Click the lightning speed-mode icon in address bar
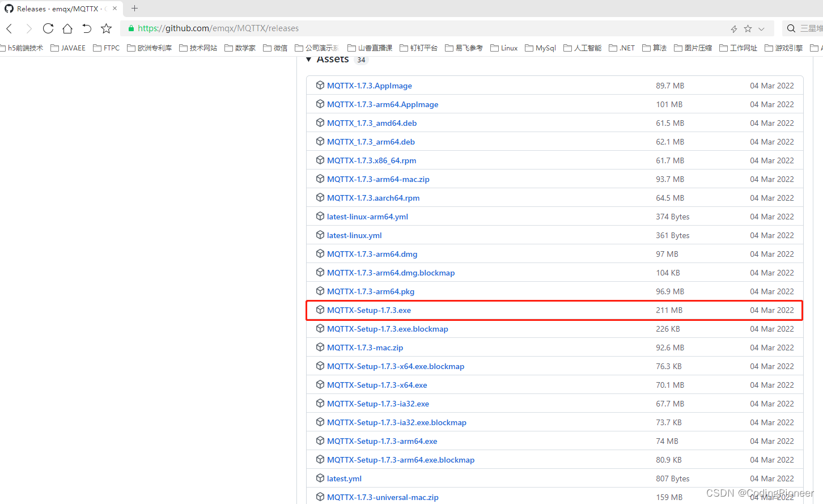Image resolution: width=823 pixels, height=504 pixels. pos(734,28)
